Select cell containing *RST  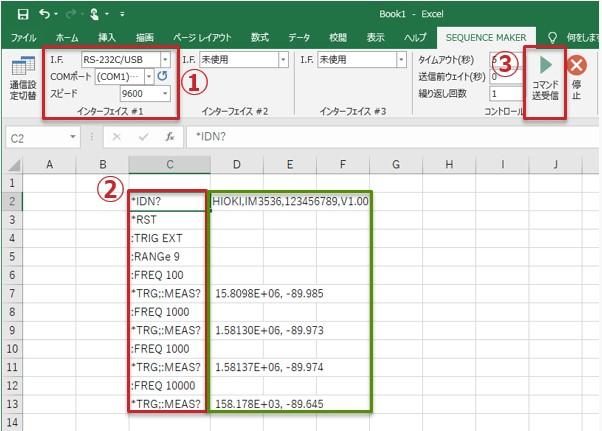(x=168, y=220)
